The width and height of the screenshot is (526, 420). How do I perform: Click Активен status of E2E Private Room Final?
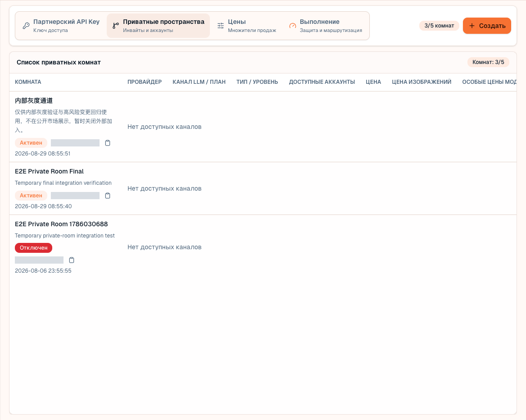click(31, 196)
